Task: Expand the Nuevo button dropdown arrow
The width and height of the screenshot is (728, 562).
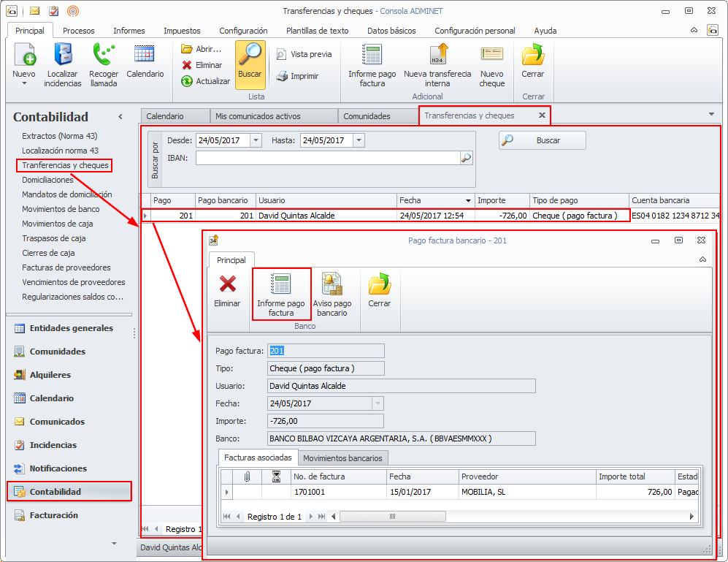Action: coord(24,83)
